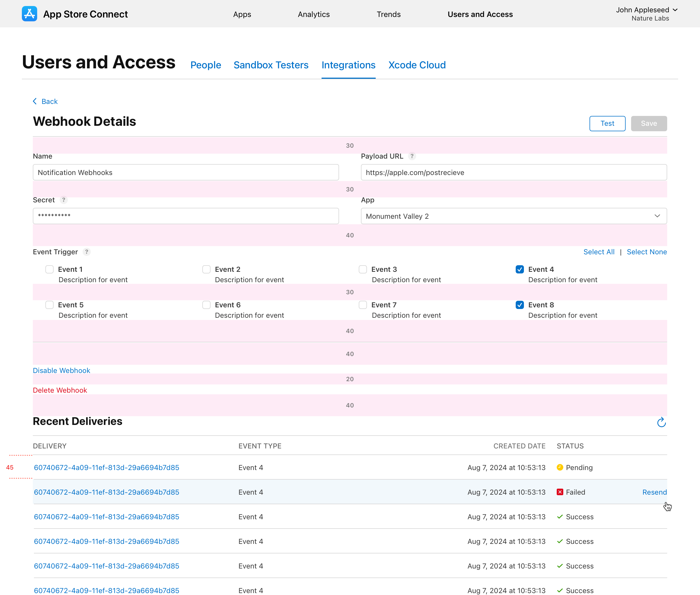
Task: Uncheck the Event 4 checkbox
Action: click(x=520, y=270)
